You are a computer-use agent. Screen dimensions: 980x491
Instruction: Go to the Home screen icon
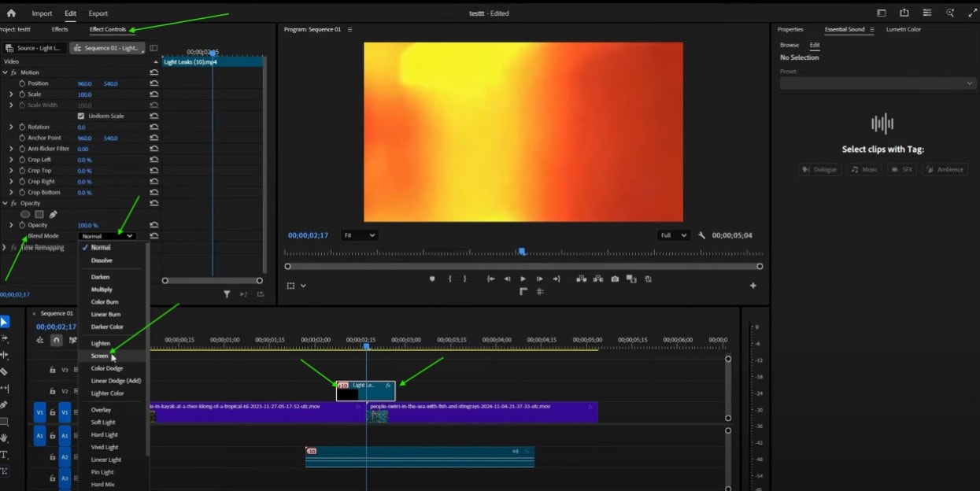[x=11, y=13]
